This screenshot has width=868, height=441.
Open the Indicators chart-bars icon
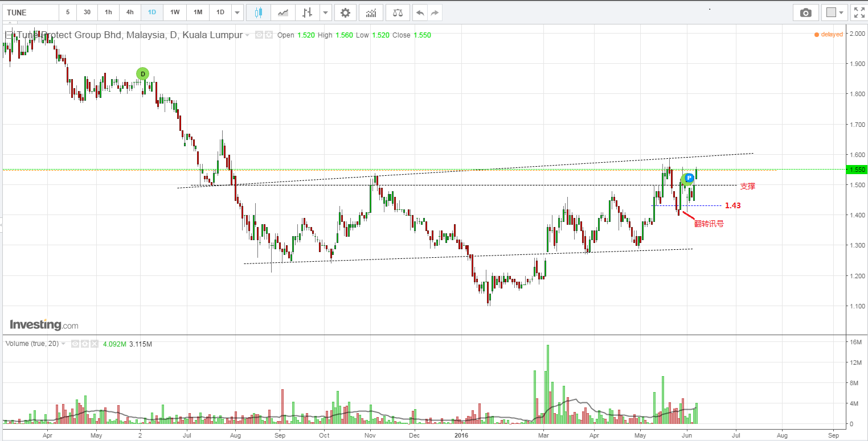[371, 13]
